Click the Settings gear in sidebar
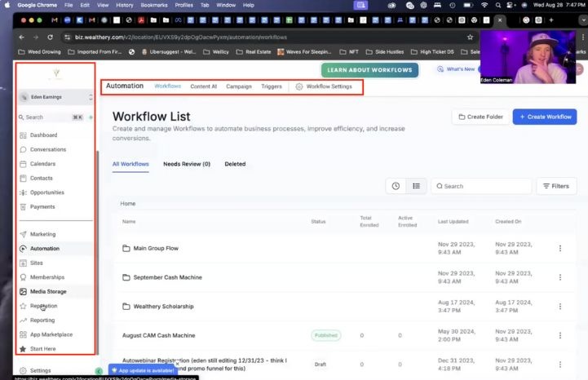 [40, 370]
